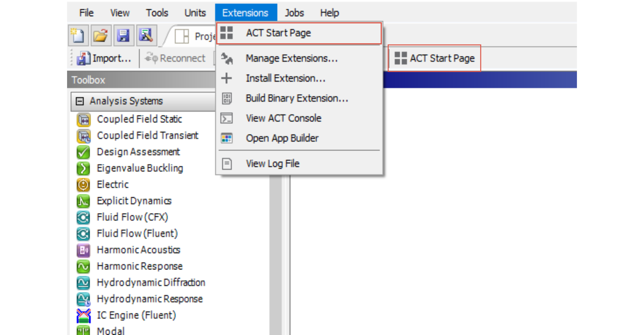Click the Eigenvalue Buckling icon
The height and width of the screenshot is (335, 644).
pyautogui.click(x=83, y=169)
